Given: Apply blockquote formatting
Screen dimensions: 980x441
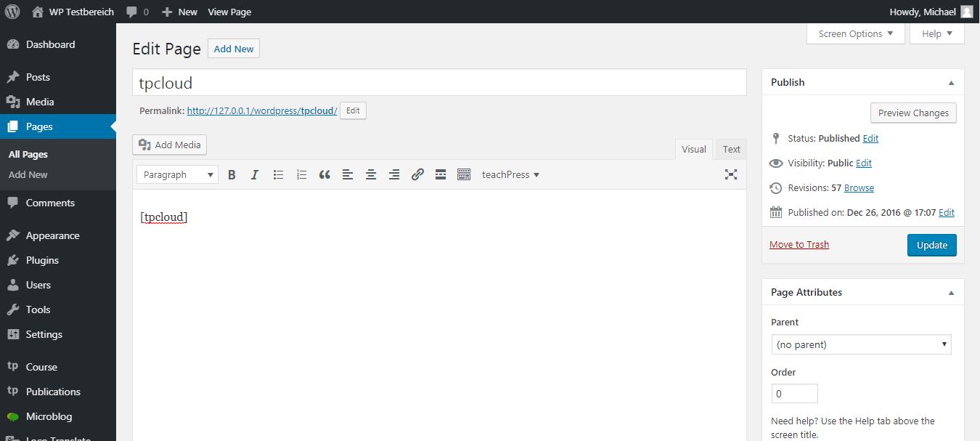Looking at the screenshot, I should 324,174.
